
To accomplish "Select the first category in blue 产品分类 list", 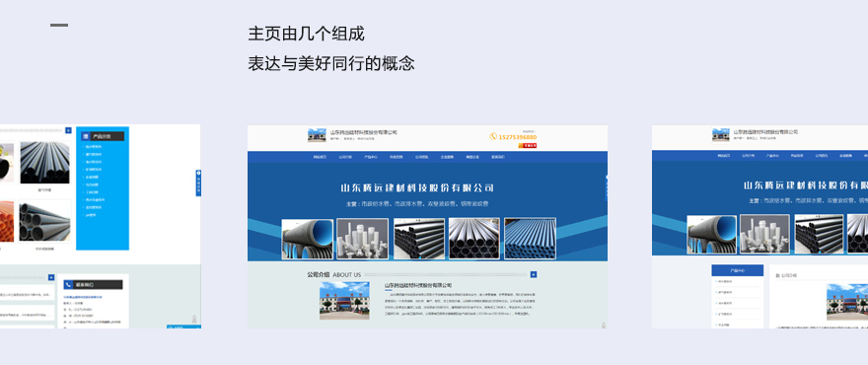I will (x=94, y=147).
